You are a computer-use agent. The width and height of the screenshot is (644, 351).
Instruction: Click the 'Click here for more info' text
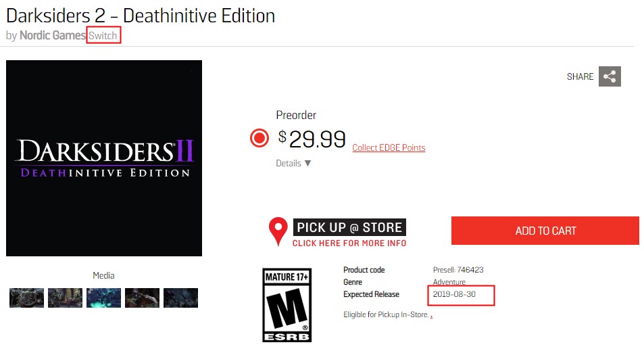(x=349, y=243)
